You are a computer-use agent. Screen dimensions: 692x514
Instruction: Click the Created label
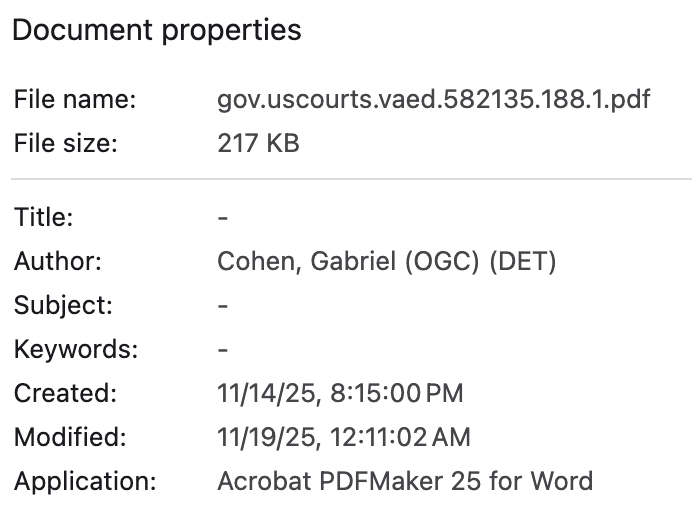click(65, 393)
